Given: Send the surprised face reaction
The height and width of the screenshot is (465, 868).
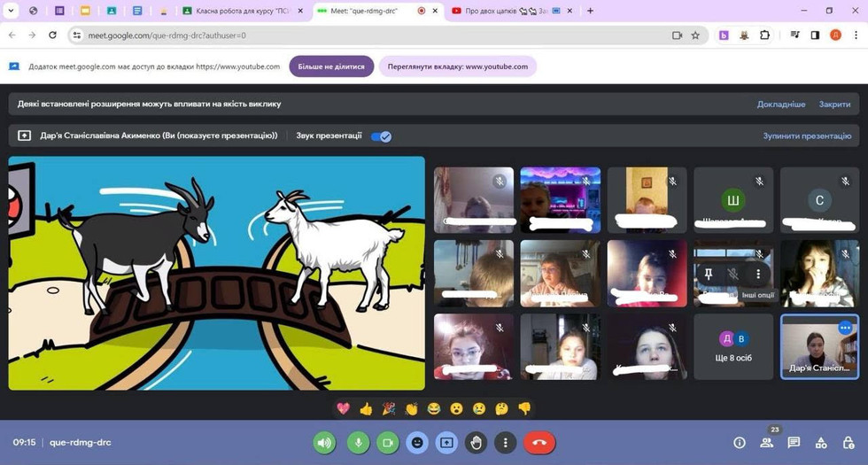Looking at the screenshot, I should click(457, 408).
